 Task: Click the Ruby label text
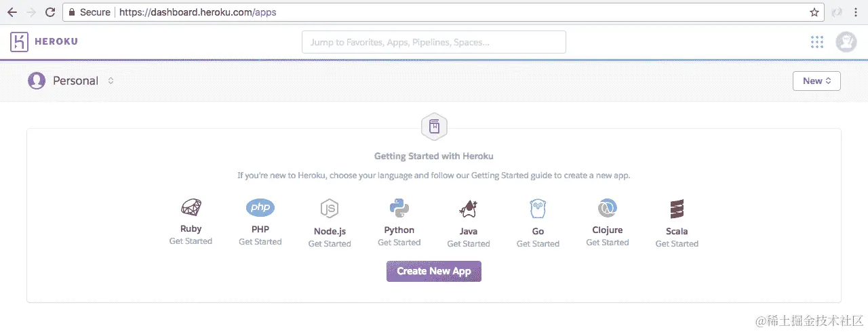point(191,229)
